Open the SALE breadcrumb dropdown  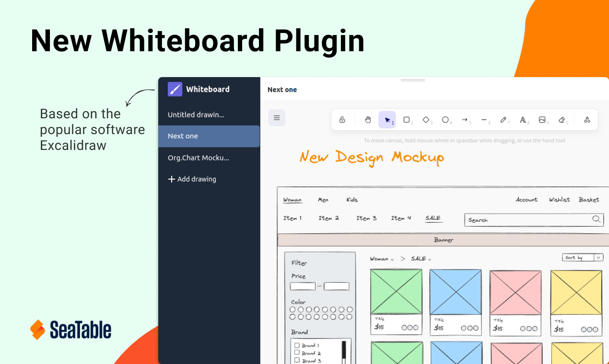point(421,259)
